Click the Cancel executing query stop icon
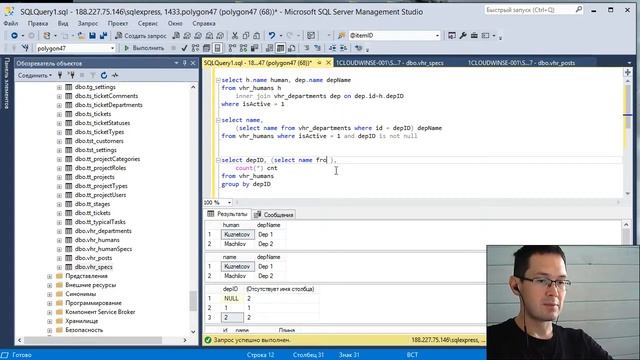640x360 pixels. click(173, 48)
